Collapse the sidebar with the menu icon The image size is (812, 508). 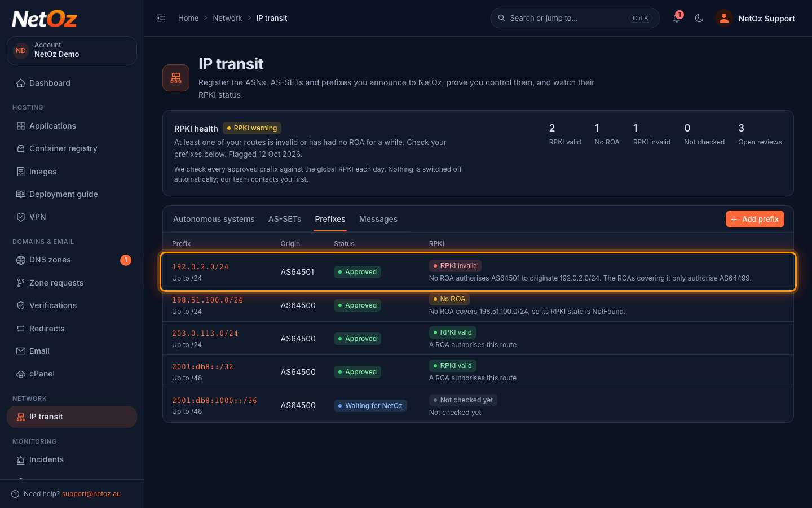161,18
